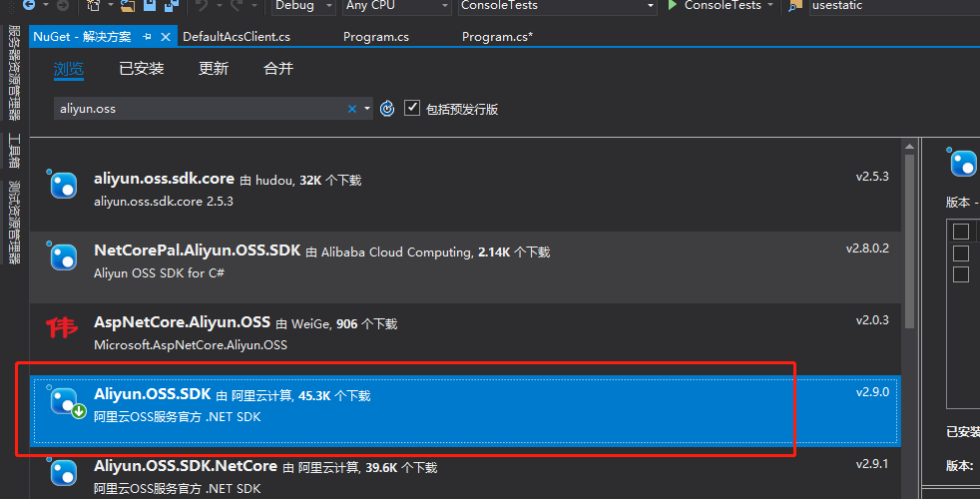Switch to the DefaultAcsClient.cs tab

click(x=237, y=37)
